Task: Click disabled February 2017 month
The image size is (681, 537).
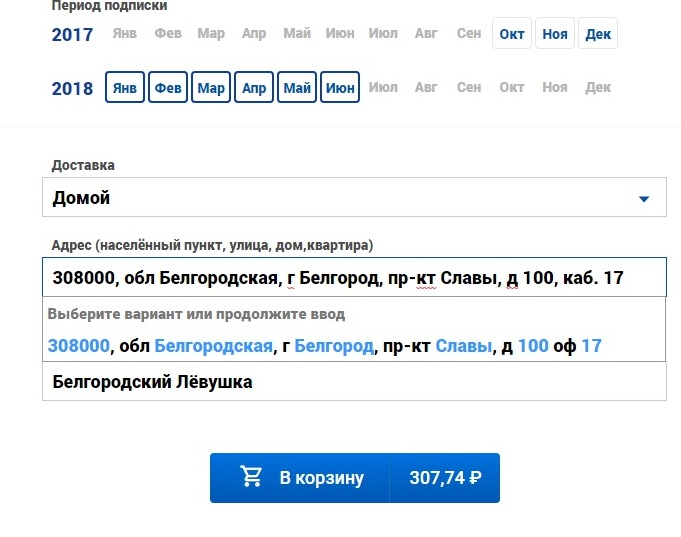Action: [168, 33]
